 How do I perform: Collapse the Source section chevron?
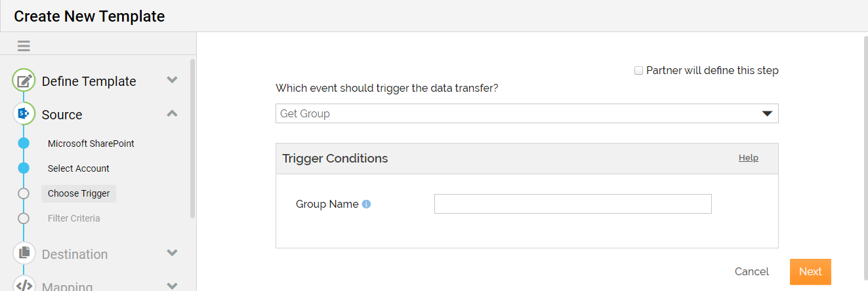[172, 113]
